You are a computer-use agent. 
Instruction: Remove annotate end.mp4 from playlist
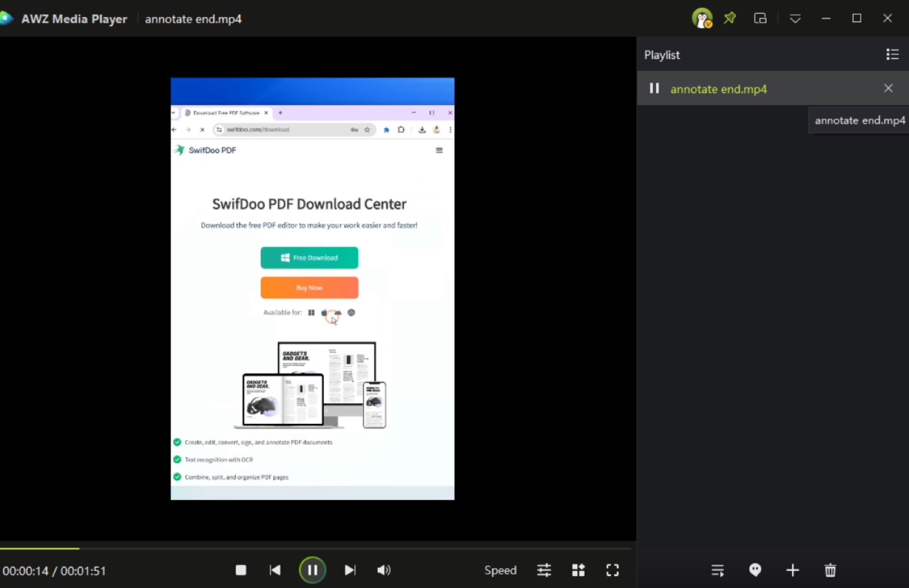click(889, 88)
